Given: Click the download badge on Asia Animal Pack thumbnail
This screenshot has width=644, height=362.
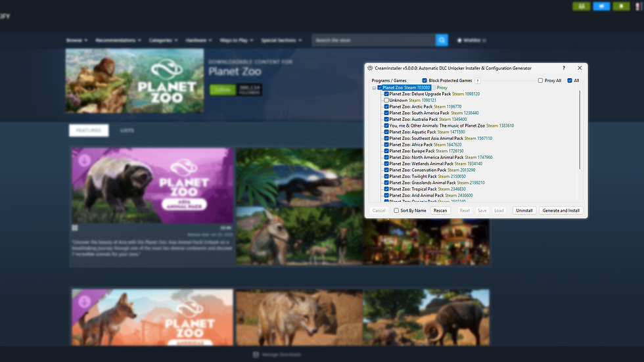Looking at the screenshot, I should pyautogui.click(x=85, y=160).
